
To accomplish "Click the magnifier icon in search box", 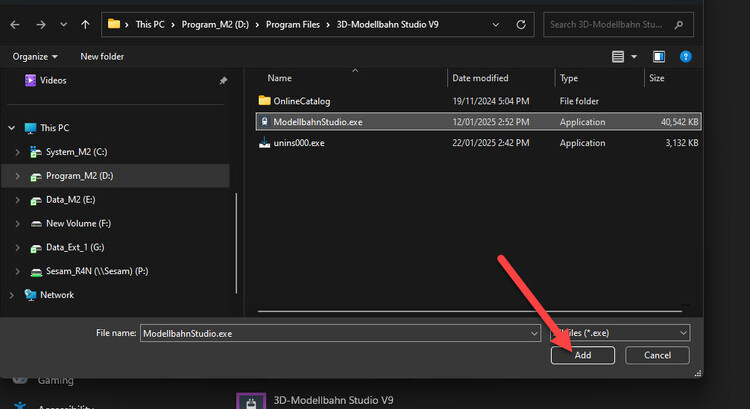I will (x=678, y=24).
